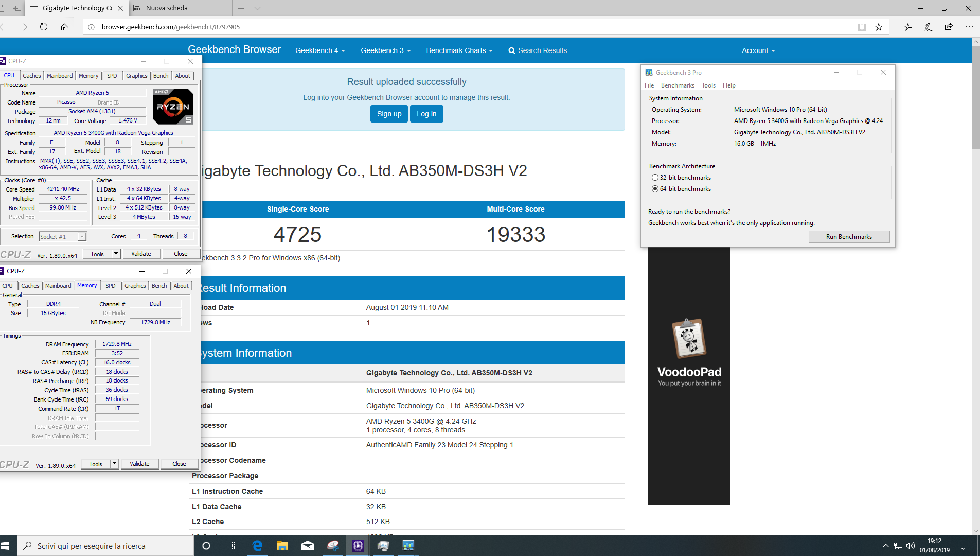This screenshot has width=980, height=556.
Task: Open Tools dropdown arrow in lower CPU-Z window
Action: tap(114, 464)
